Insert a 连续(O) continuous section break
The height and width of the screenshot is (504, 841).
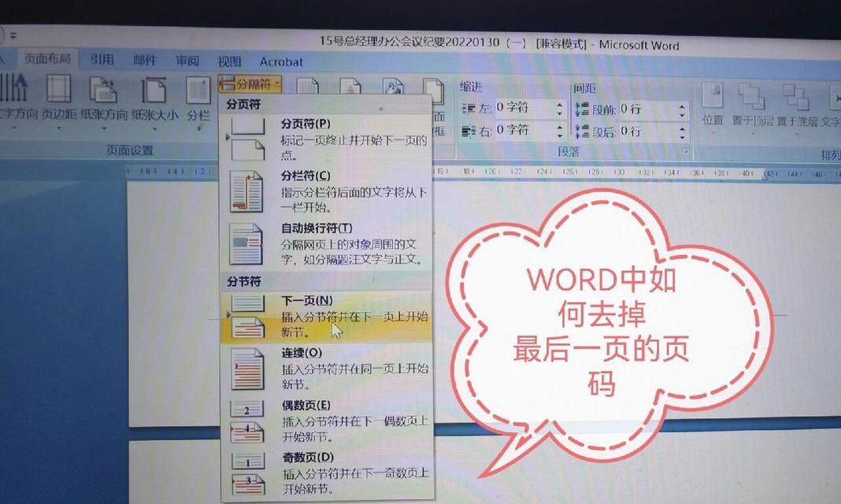pos(326,369)
